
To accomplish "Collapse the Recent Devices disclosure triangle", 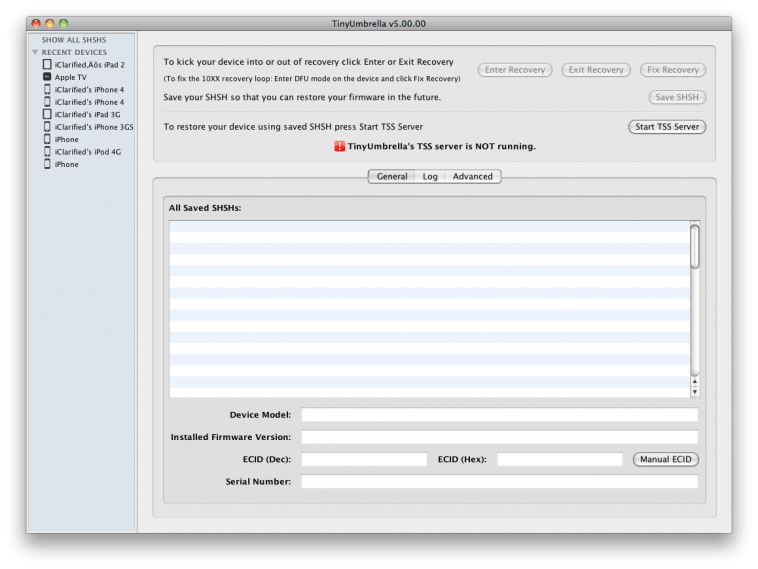I will [36, 52].
